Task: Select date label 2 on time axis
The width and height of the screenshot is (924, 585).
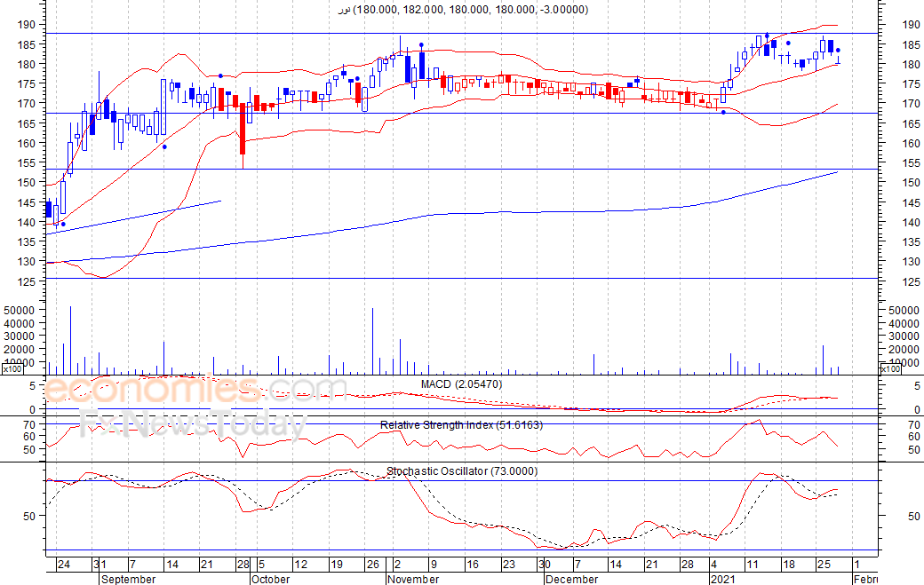Action: (x=398, y=565)
